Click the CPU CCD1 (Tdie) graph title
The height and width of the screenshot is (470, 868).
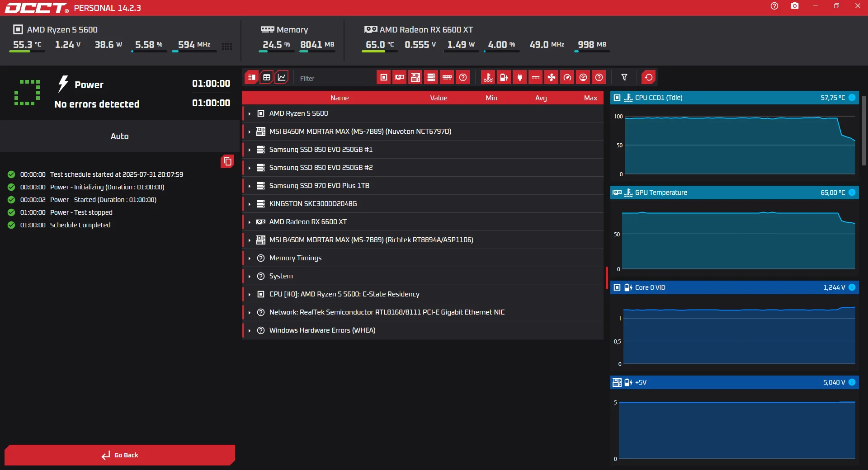point(659,98)
